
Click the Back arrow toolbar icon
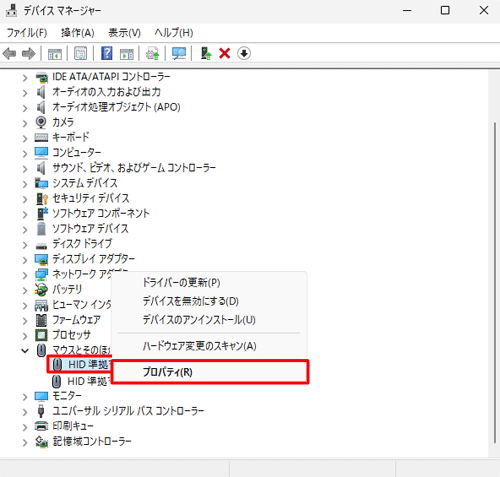pos(9,53)
